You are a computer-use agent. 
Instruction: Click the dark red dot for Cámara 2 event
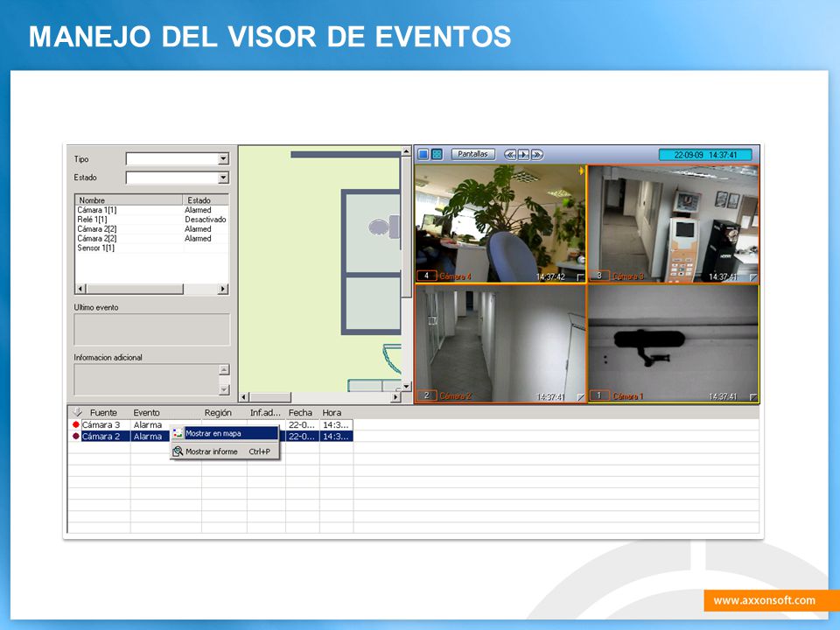75,436
